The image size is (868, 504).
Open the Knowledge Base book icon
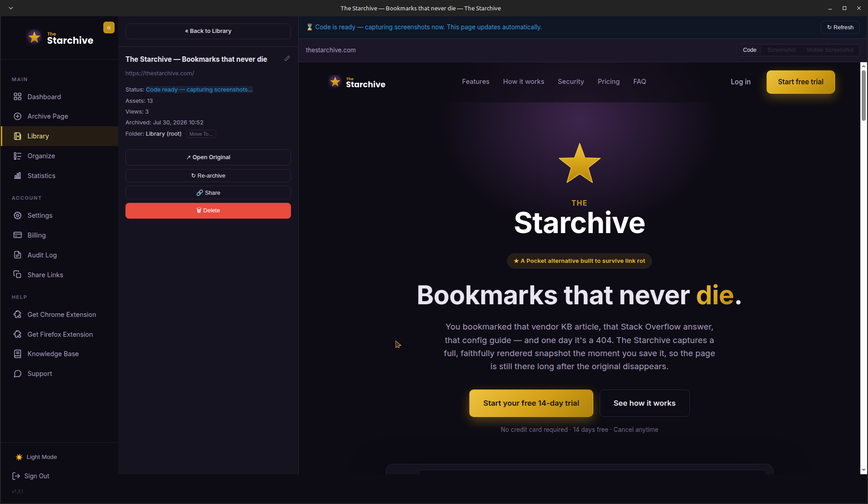pos(18,354)
